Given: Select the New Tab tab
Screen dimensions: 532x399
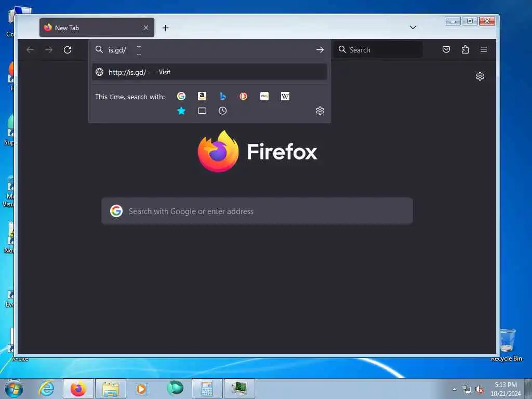Looking at the screenshot, I should pyautogui.click(x=97, y=28).
